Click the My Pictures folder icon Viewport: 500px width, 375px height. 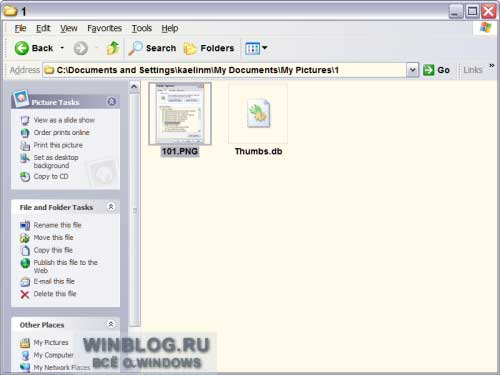(25, 343)
